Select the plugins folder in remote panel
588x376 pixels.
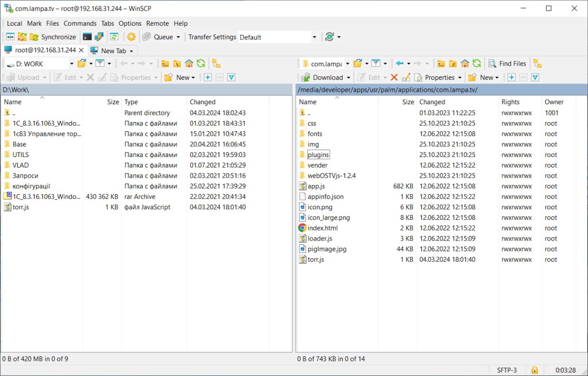318,155
